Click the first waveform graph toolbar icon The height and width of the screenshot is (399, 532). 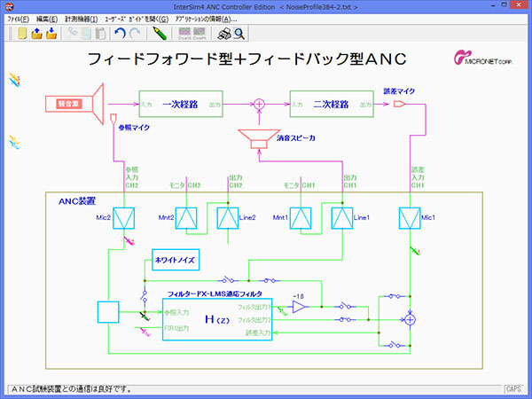click(x=184, y=34)
